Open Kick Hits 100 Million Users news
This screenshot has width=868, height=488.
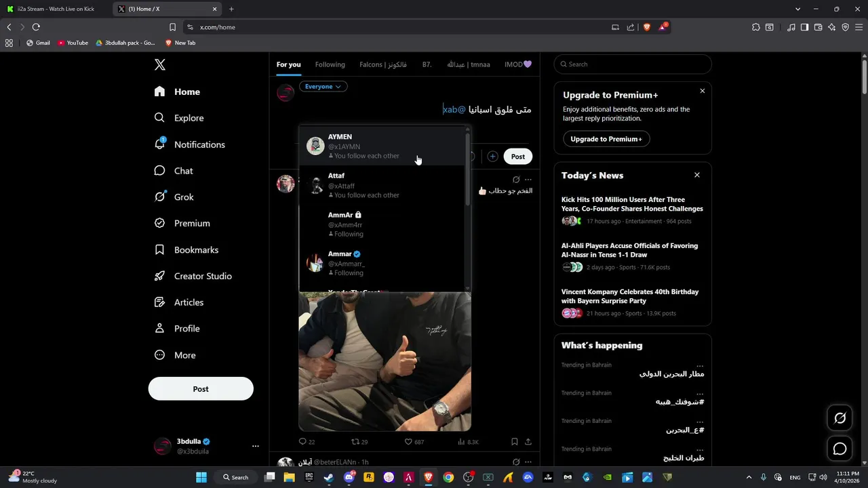tap(632, 204)
